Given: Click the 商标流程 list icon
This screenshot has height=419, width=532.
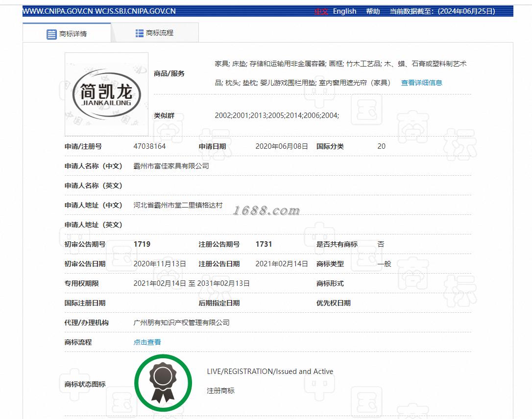Looking at the screenshot, I should 140,33.
